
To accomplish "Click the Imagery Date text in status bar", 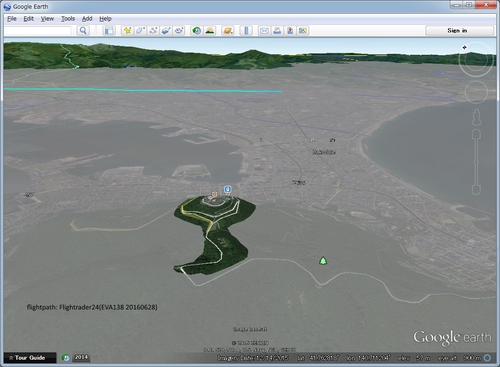I will tap(253, 358).
